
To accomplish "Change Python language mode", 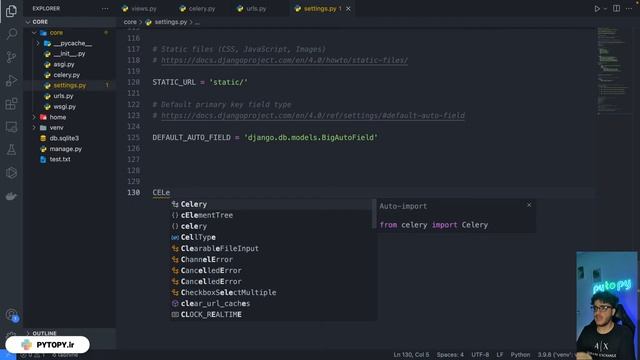I will [520, 355].
